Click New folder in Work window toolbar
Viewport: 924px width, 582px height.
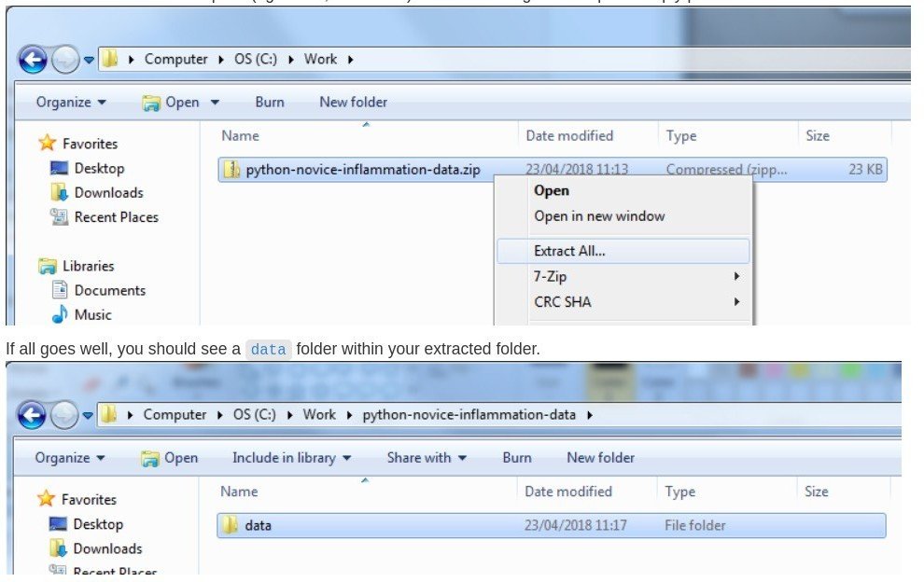click(x=353, y=102)
